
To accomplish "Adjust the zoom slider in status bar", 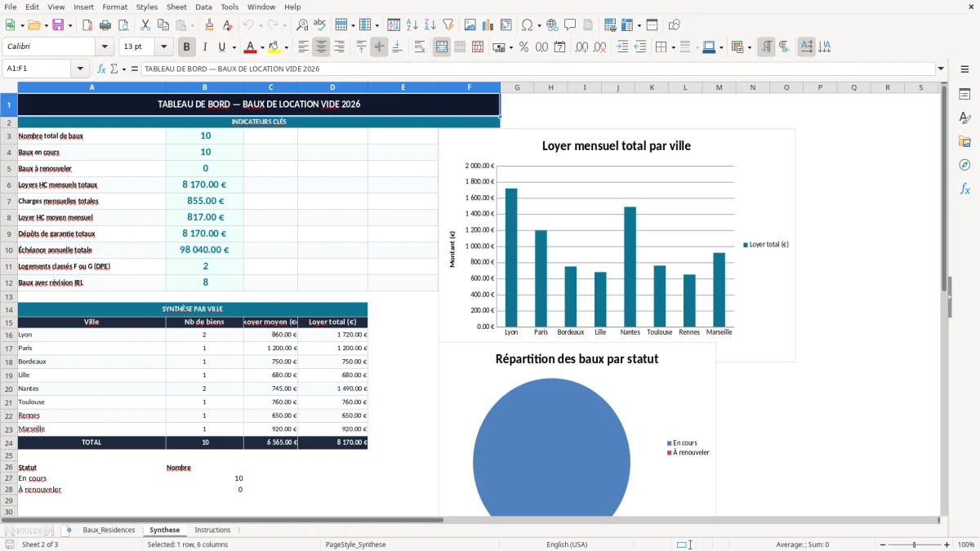I will click(x=915, y=544).
